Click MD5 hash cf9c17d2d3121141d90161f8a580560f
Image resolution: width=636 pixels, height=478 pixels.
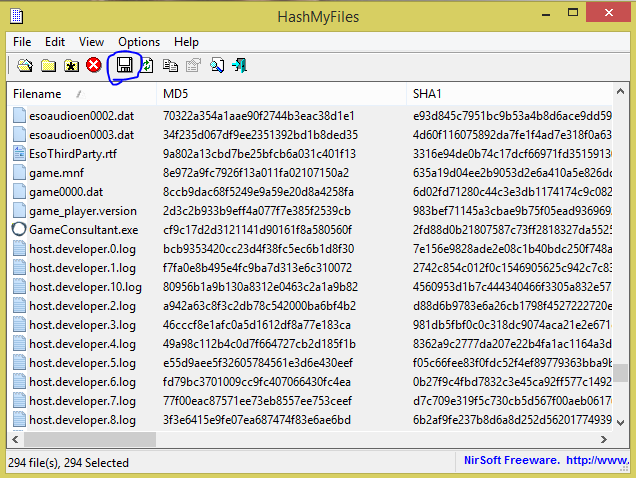(x=258, y=230)
